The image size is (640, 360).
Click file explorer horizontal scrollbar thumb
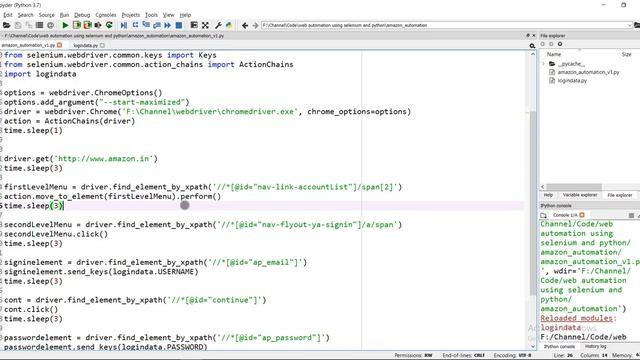click(574, 187)
